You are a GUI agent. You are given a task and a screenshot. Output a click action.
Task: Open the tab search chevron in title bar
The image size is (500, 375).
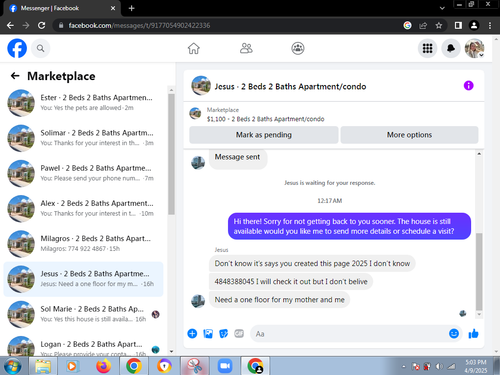(x=442, y=8)
